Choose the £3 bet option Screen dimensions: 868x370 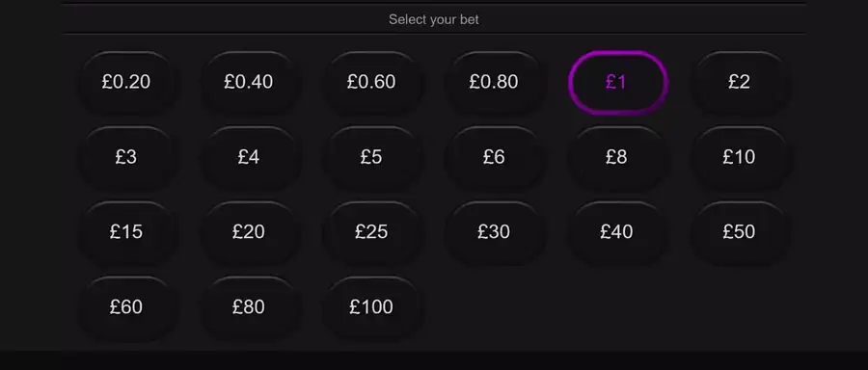coord(126,158)
